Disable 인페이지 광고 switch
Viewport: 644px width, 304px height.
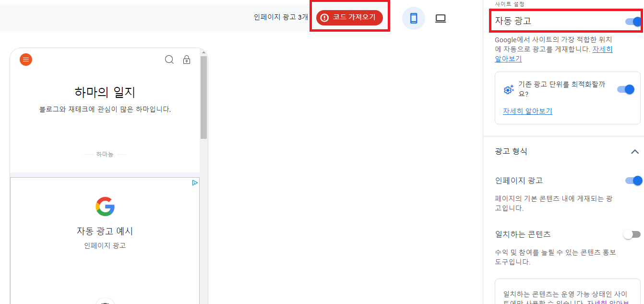point(633,181)
